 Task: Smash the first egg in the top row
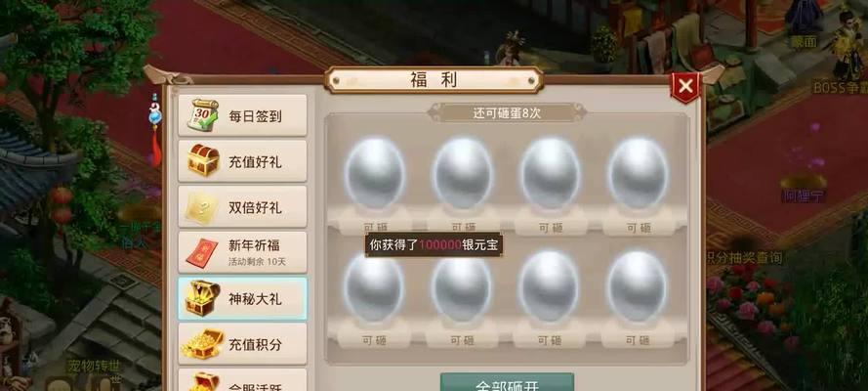[375, 173]
